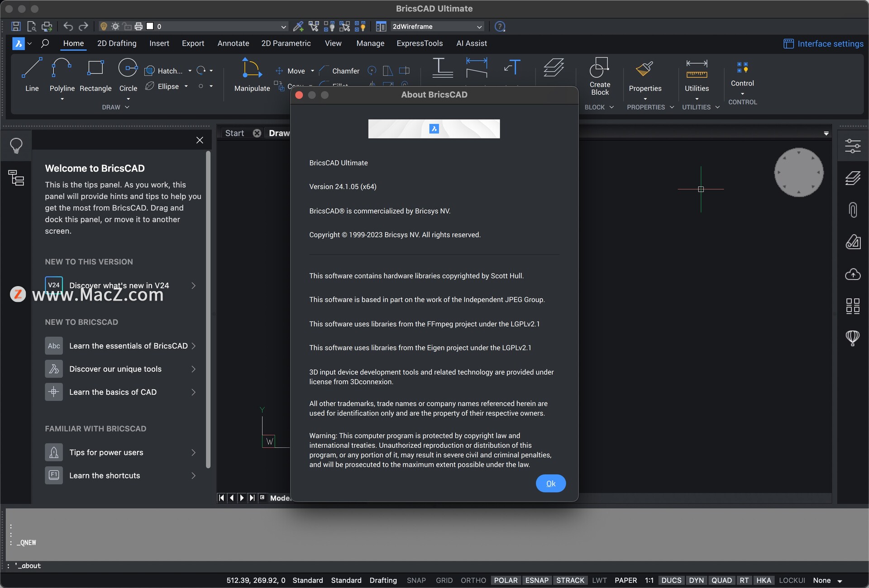The height and width of the screenshot is (588, 869).
Task: Toggle ORTHO mode in status bar
Action: coord(473,580)
